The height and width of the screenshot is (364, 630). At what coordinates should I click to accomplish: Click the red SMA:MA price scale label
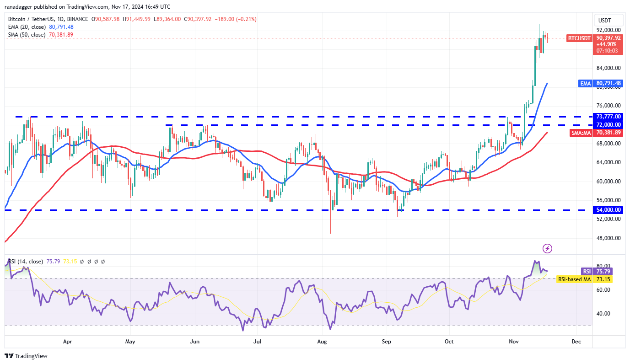581,133
